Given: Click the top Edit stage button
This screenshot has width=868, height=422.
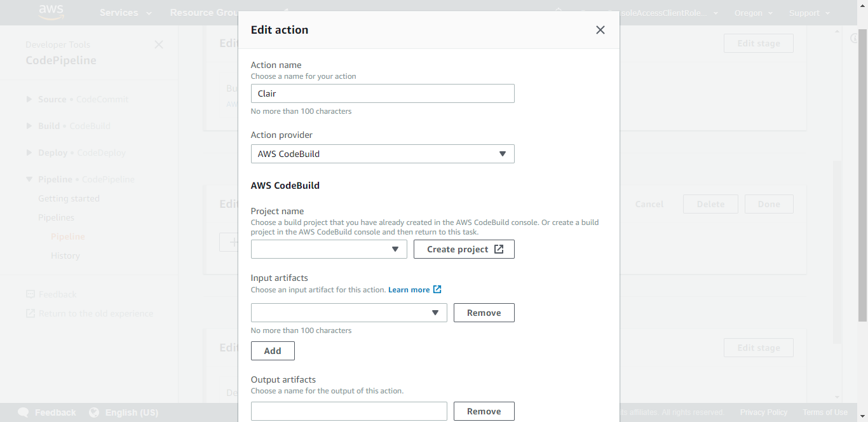Looking at the screenshot, I should (x=759, y=43).
